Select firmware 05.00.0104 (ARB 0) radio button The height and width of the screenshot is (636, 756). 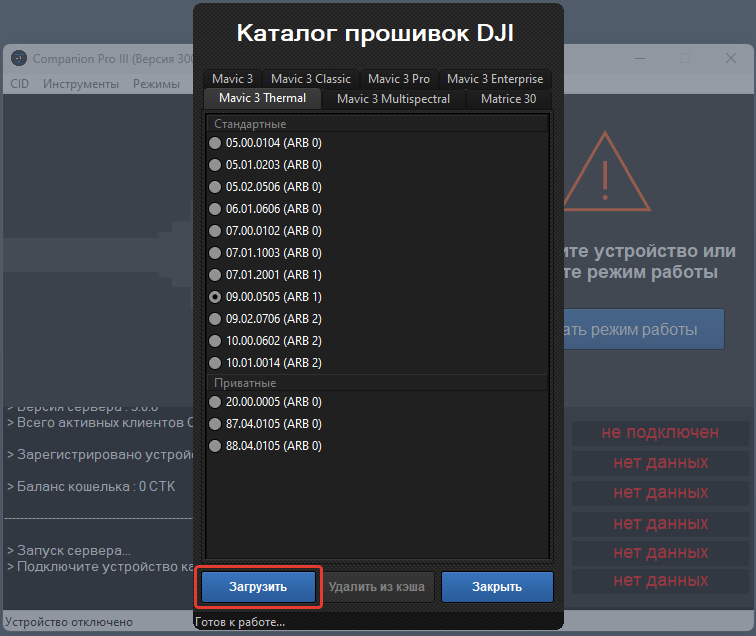tap(215, 143)
